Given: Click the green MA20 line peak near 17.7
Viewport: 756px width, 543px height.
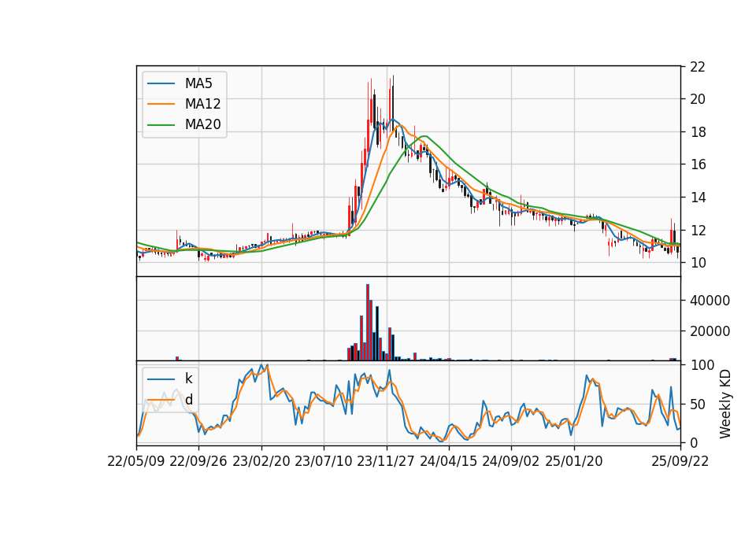Looking at the screenshot, I should 424,136.
